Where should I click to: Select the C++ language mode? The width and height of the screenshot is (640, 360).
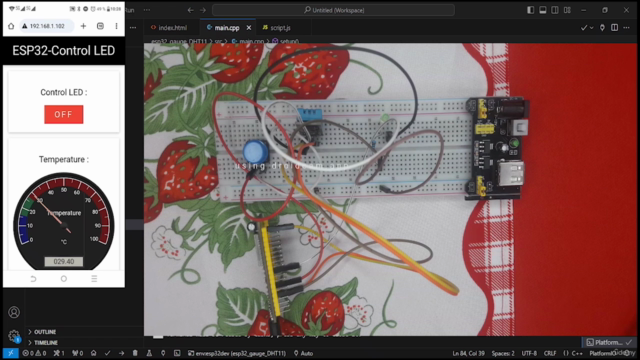[573, 353]
